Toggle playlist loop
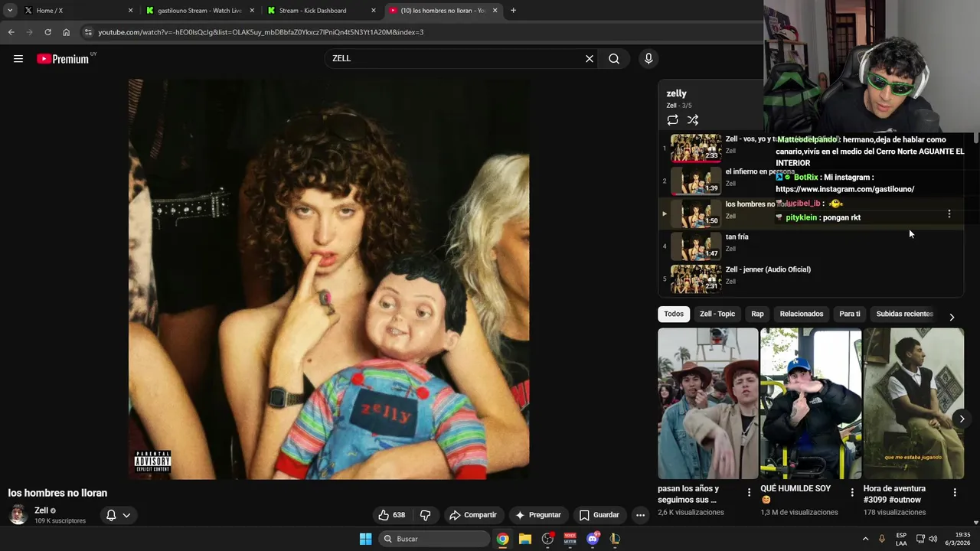 click(672, 120)
